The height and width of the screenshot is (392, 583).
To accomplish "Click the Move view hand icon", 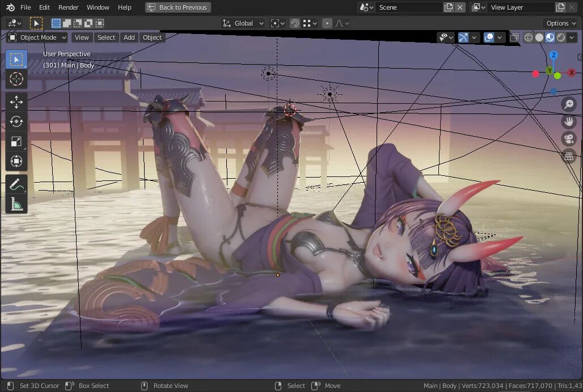I will [568, 121].
